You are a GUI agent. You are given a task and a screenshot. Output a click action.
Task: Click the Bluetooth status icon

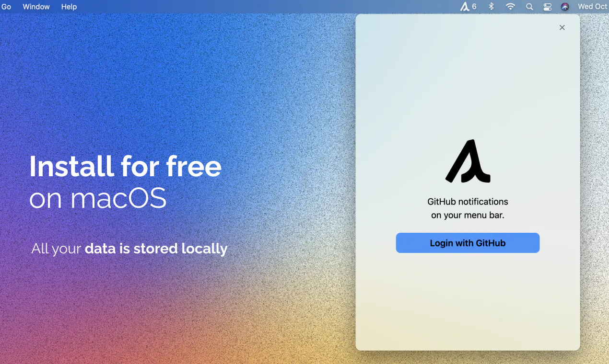(491, 7)
